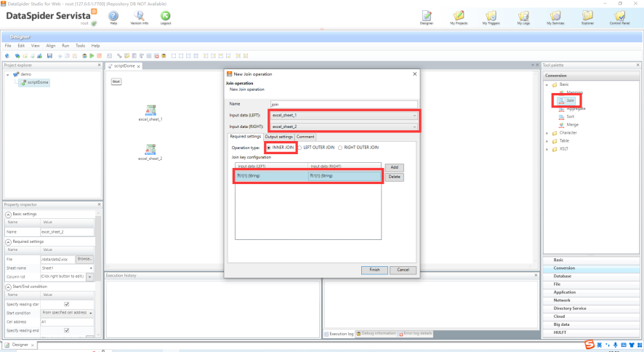Click the Cancel button in Join dialog
Screen dimensions: 644x352
tap(403, 270)
